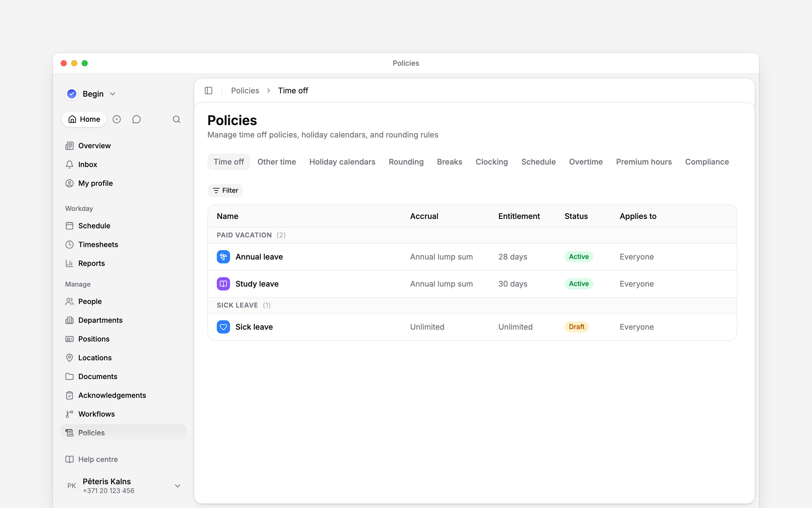Viewport: 812px width, 508px height.
Task: Click the circle dot icon beside Home
Action: 116,119
